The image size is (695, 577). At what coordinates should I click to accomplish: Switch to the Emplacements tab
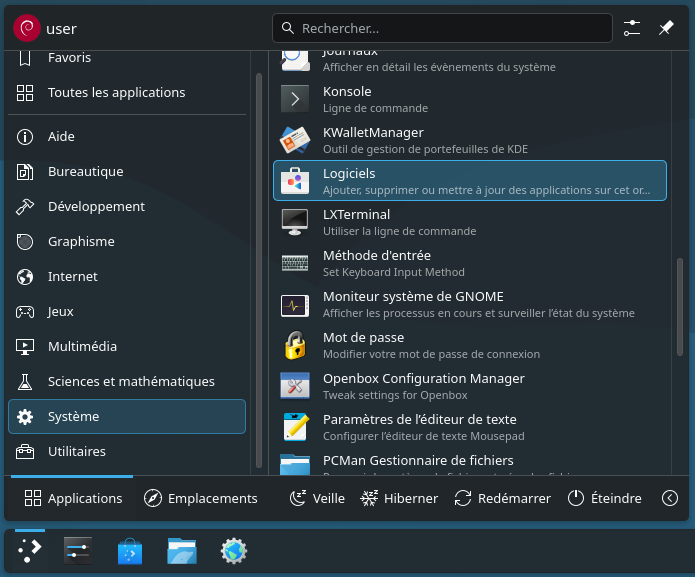pyautogui.click(x=201, y=498)
